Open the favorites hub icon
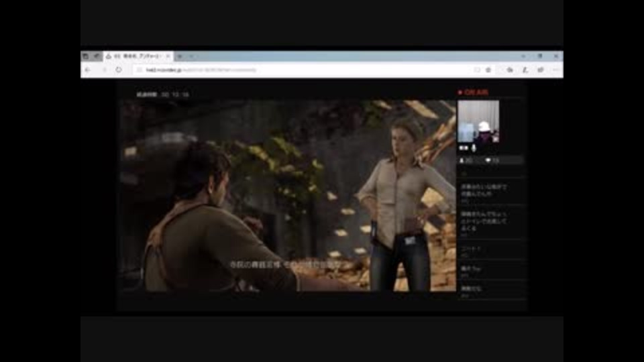 click(x=510, y=70)
